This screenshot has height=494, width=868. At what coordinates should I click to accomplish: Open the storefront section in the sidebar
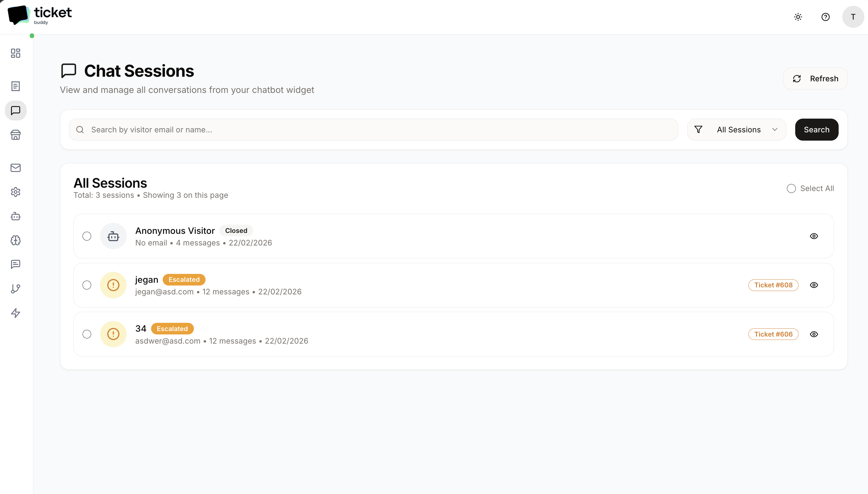[x=16, y=135]
